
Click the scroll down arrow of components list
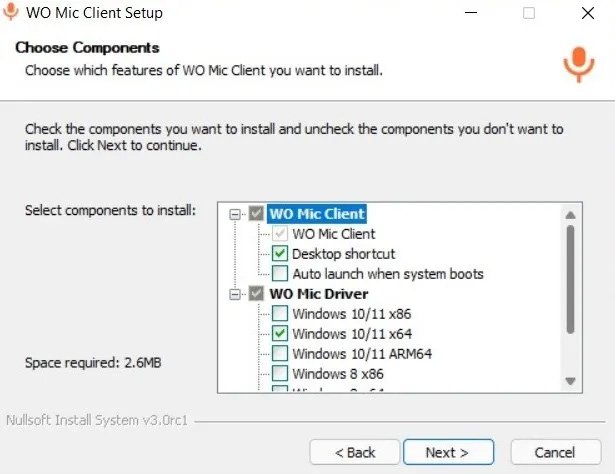(570, 381)
